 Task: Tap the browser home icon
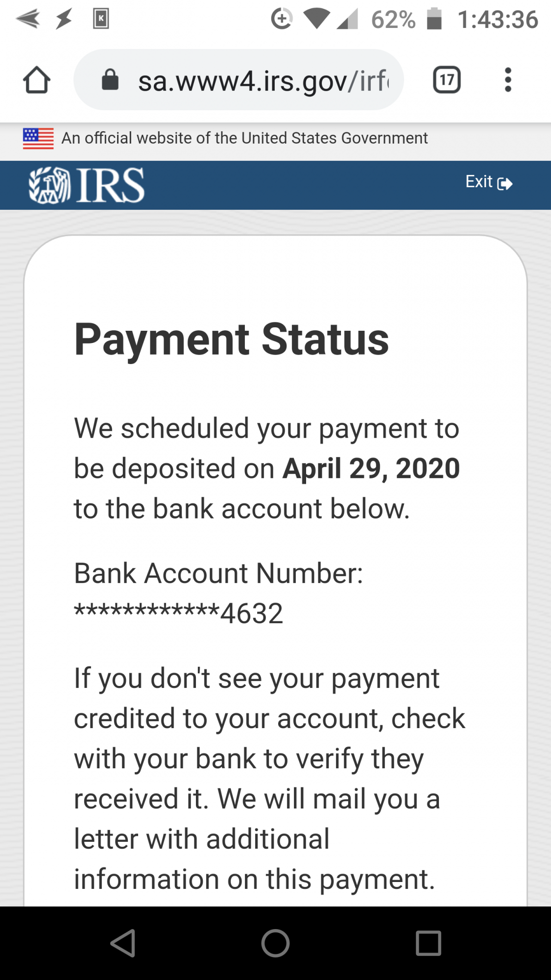[x=36, y=80]
